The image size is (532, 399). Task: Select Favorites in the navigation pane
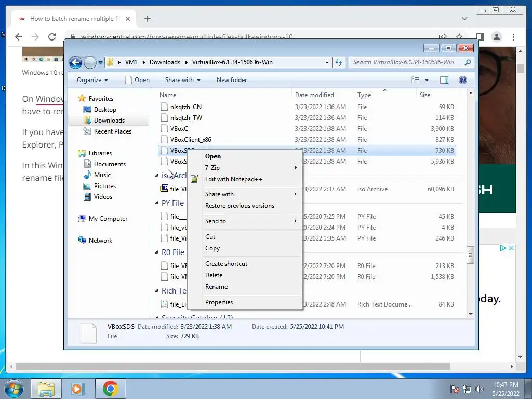(x=101, y=98)
